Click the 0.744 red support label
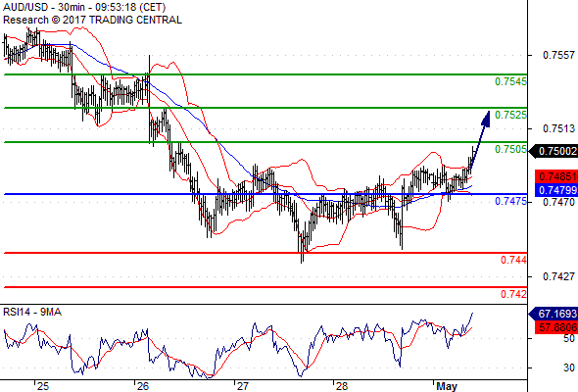578x392 pixels. coord(513,260)
